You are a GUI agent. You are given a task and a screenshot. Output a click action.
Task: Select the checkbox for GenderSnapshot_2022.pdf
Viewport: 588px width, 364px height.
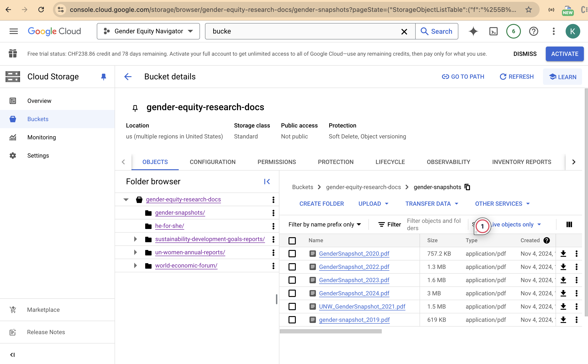tap(292, 267)
